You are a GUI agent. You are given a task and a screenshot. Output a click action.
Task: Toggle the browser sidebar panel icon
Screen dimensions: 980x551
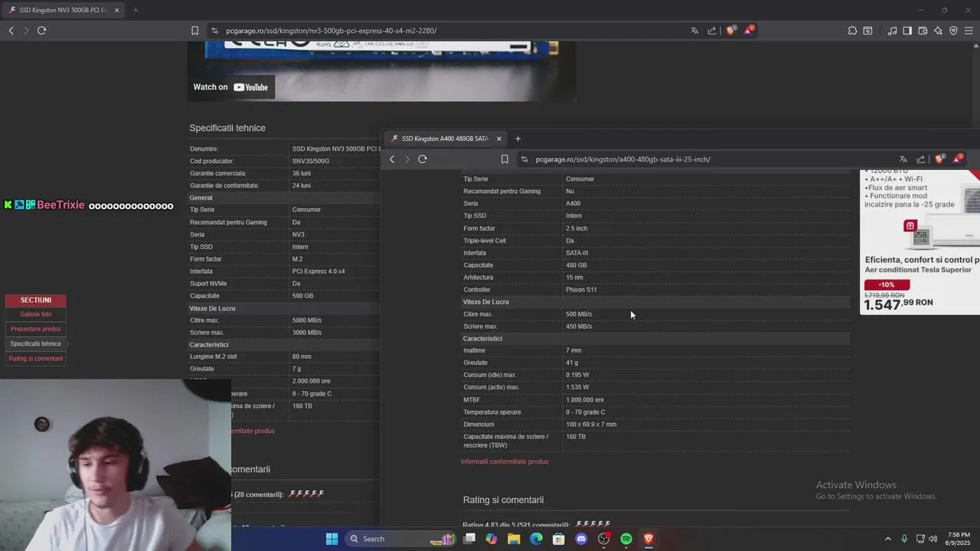tap(907, 31)
